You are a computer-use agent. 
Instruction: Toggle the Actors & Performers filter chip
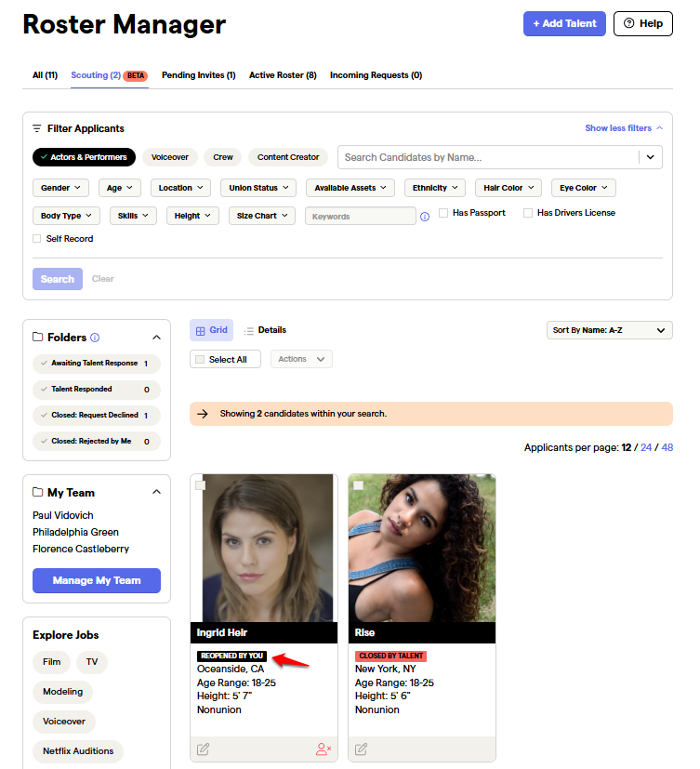[84, 157]
